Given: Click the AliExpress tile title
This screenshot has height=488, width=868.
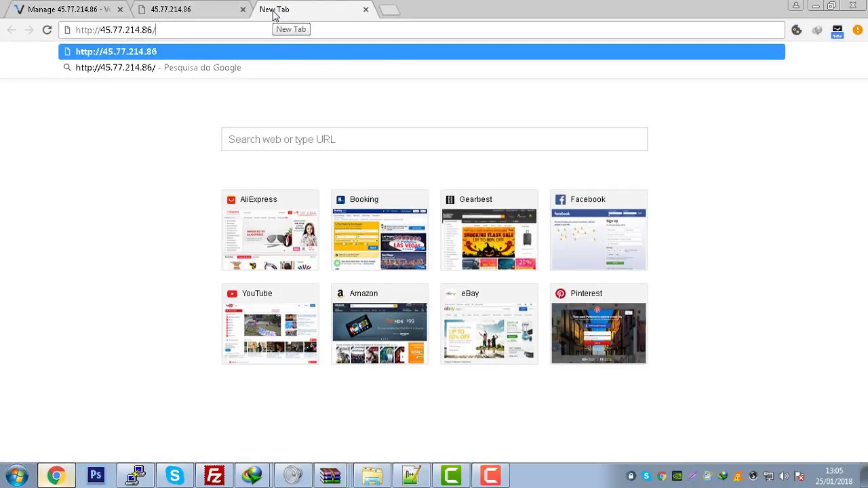Looking at the screenshot, I should 258,199.
